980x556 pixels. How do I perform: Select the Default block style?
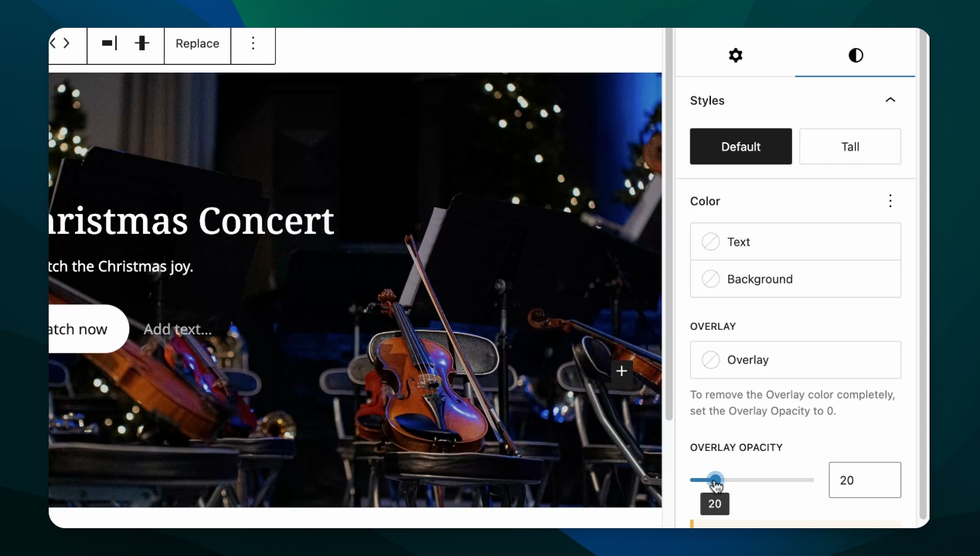(x=740, y=147)
